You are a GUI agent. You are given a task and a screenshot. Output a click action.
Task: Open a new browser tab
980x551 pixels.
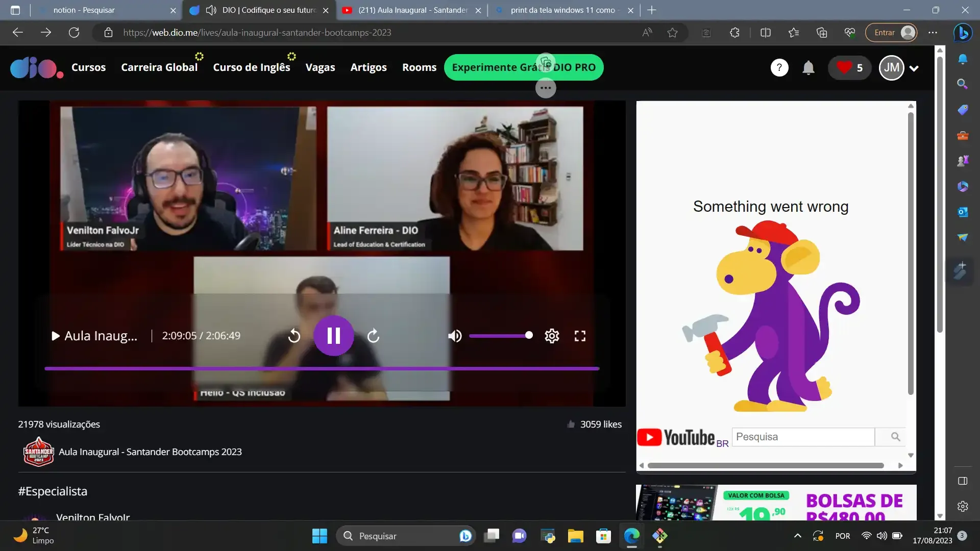(x=652, y=10)
